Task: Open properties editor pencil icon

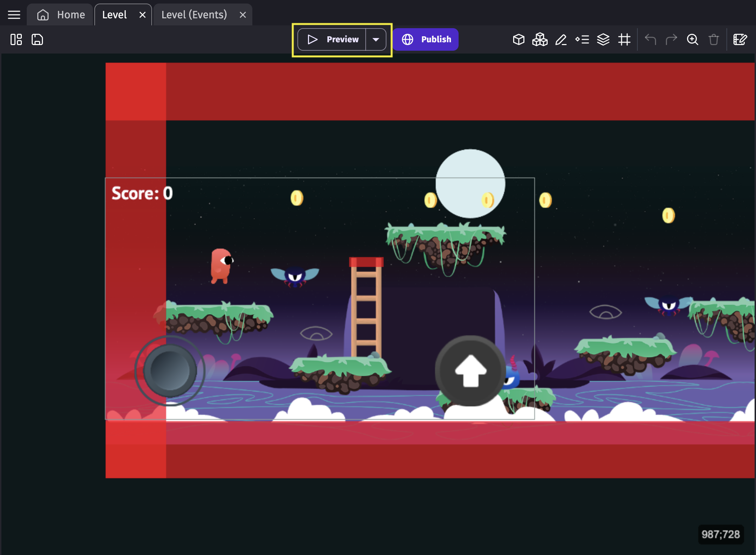Action: 561,39
